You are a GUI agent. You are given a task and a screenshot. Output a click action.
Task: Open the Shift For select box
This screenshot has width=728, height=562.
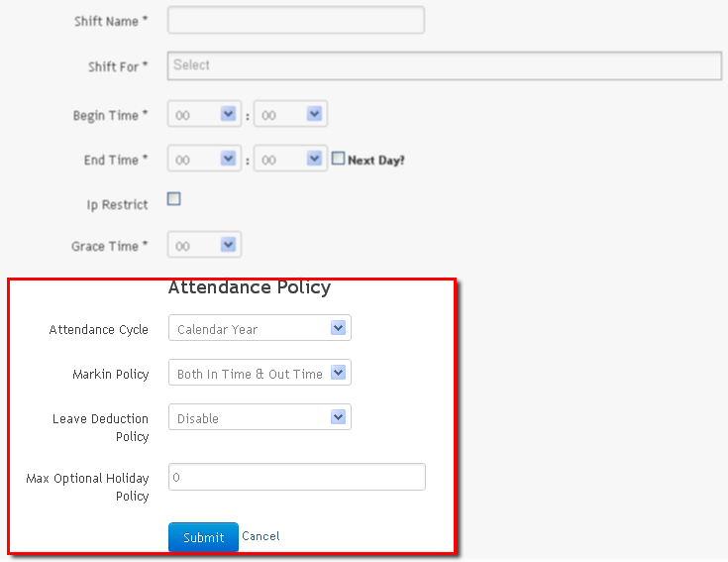pos(445,66)
